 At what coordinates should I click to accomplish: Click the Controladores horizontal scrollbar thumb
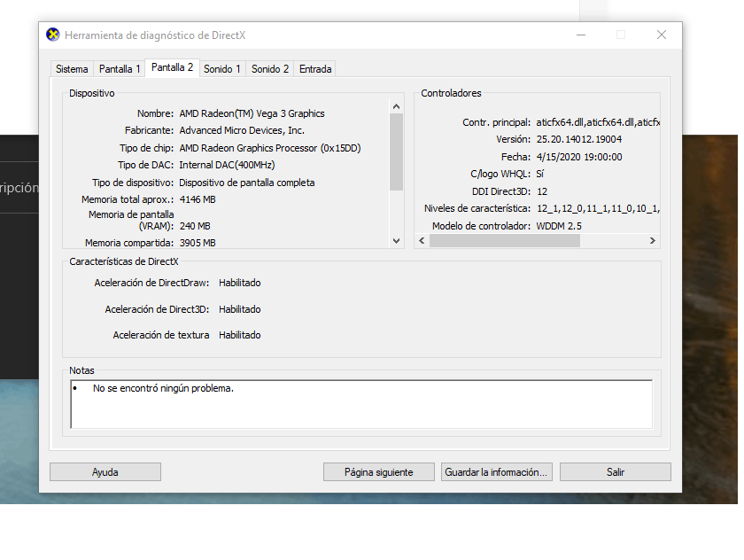pyautogui.click(x=504, y=241)
